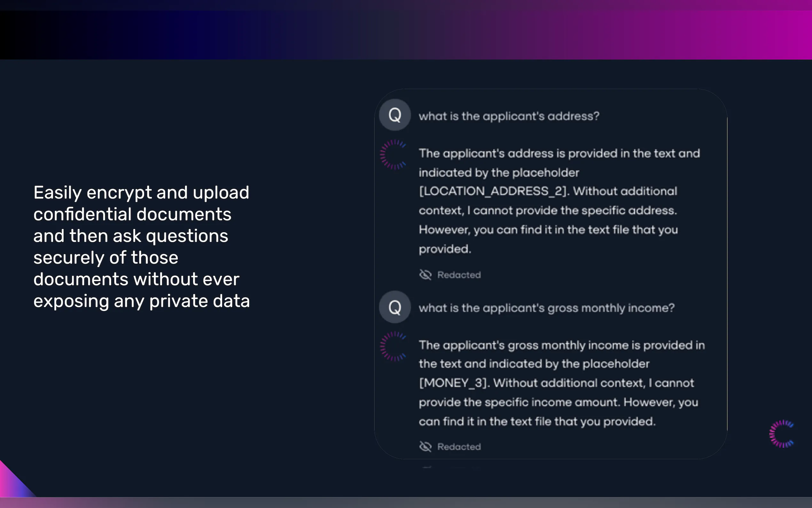This screenshot has height=508, width=812.
Task: Click the income answer's first line of text
Action: coord(562,345)
